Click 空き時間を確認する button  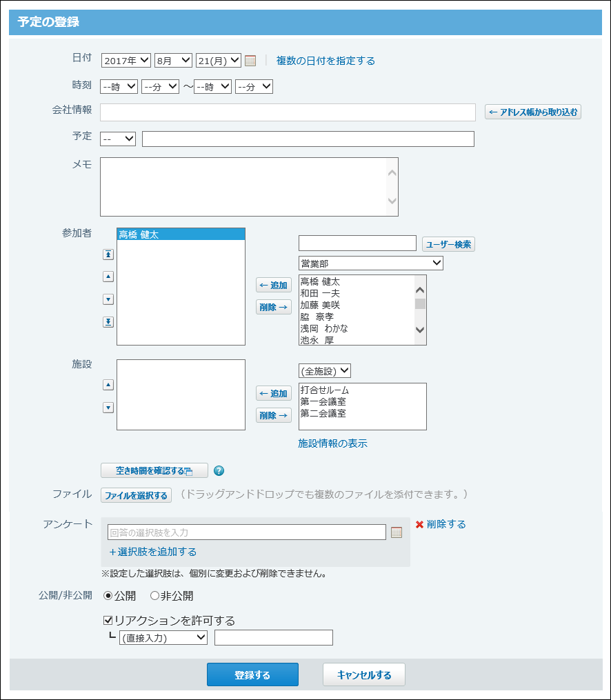click(154, 470)
